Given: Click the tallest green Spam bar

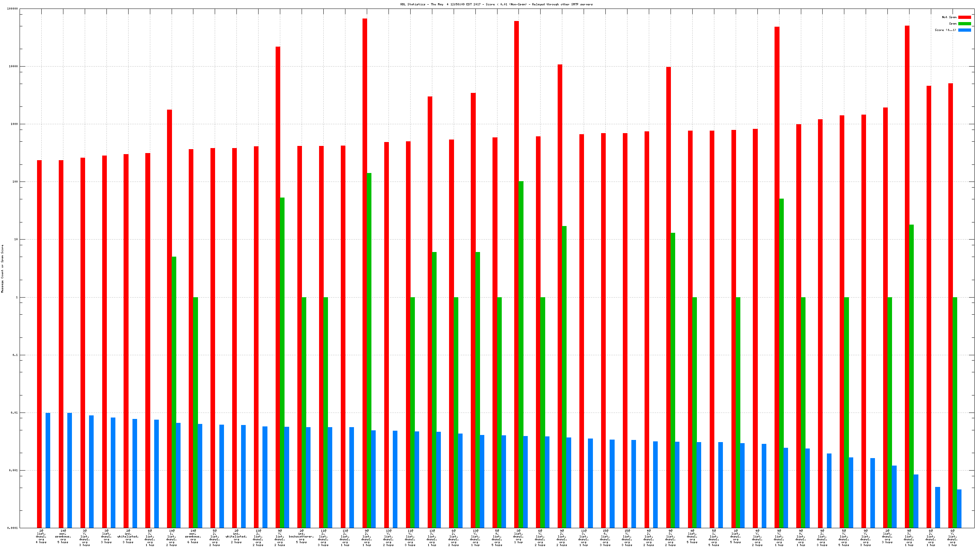Looking at the screenshot, I should (369, 342).
